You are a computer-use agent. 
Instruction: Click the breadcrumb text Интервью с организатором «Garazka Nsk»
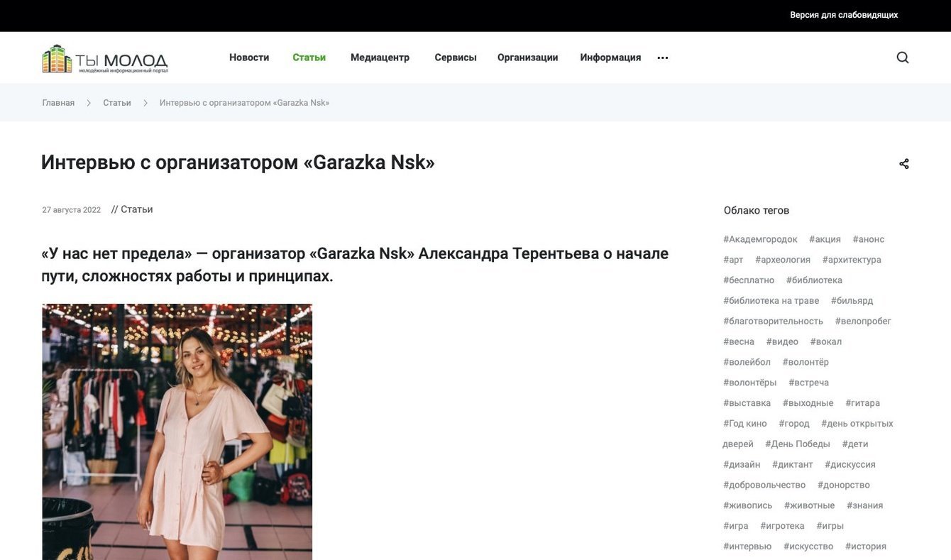coord(245,103)
